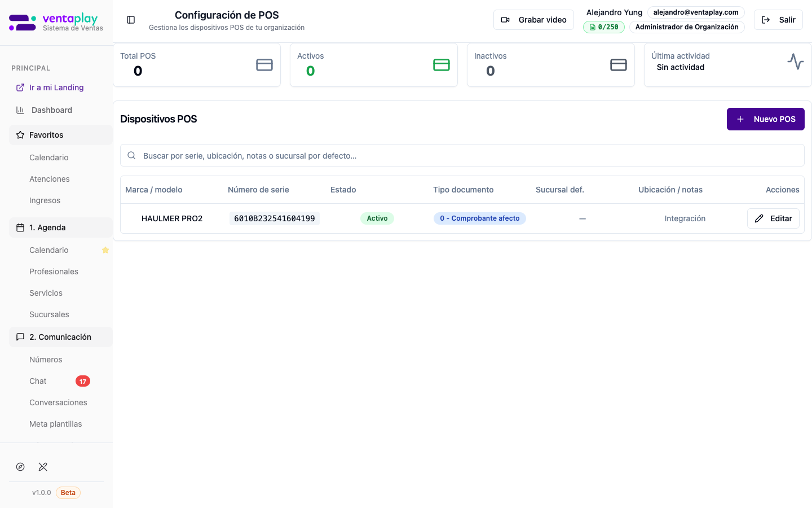
Task: Open the Ir a mi Landing link
Action: pyautogui.click(x=56, y=87)
